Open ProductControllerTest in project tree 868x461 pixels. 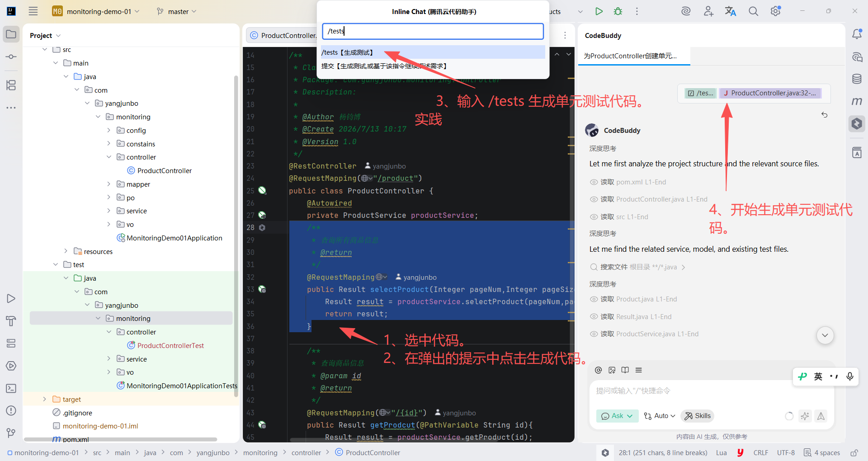(x=170, y=346)
